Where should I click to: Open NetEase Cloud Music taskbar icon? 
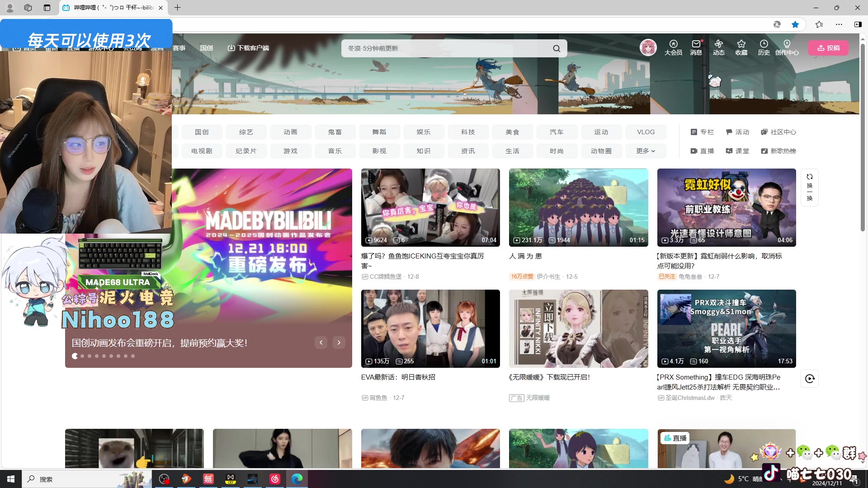click(275, 479)
